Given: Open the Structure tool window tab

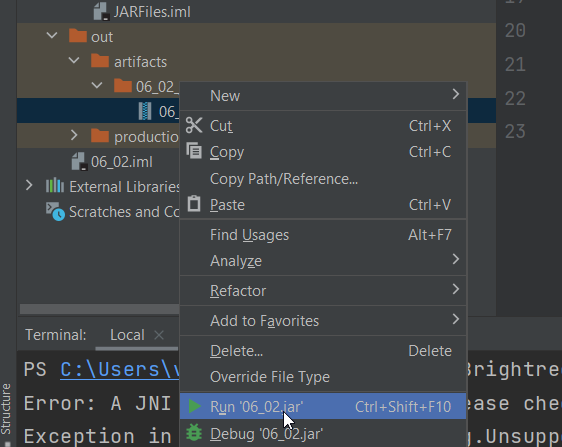Looking at the screenshot, I should 6,409.
